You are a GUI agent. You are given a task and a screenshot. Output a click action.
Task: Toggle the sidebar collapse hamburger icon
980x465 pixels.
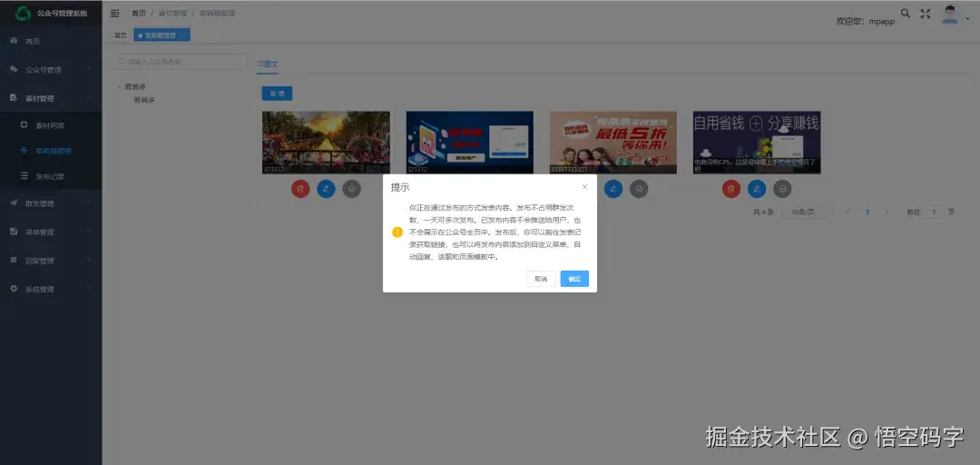[115, 13]
